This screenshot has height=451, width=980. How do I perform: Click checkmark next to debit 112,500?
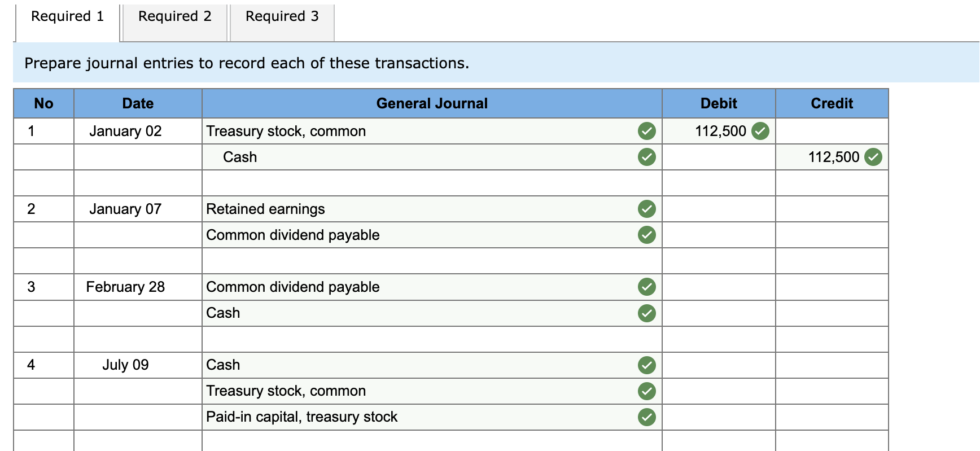pos(760,131)
